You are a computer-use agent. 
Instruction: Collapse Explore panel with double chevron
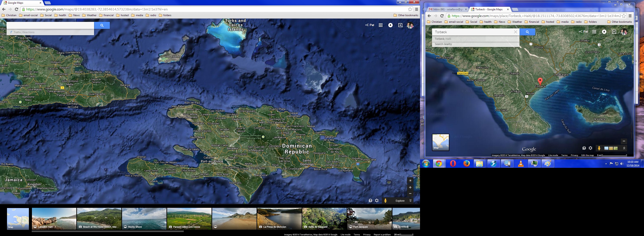410,201
